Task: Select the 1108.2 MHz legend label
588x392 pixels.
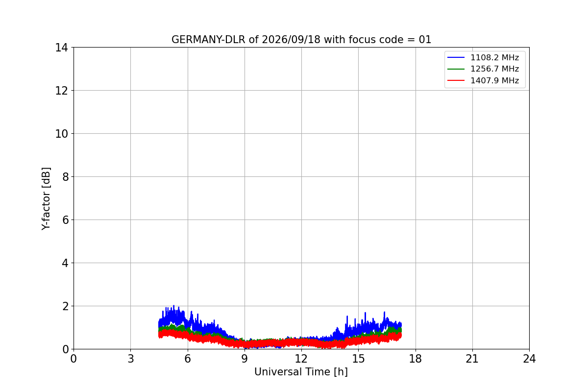Action: (494, 58)
